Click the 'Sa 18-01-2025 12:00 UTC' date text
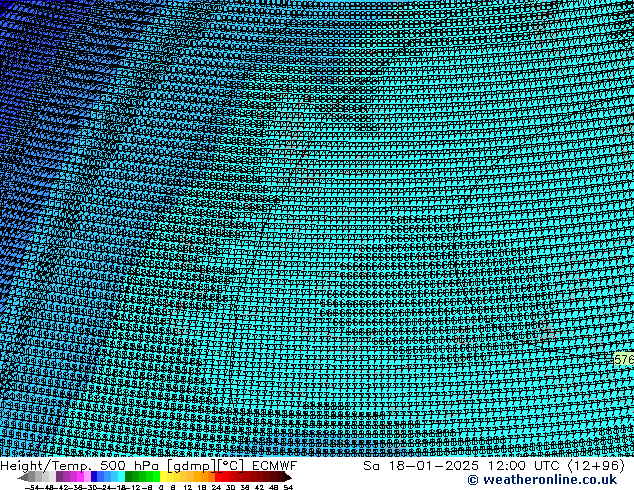 pos(461,466)
